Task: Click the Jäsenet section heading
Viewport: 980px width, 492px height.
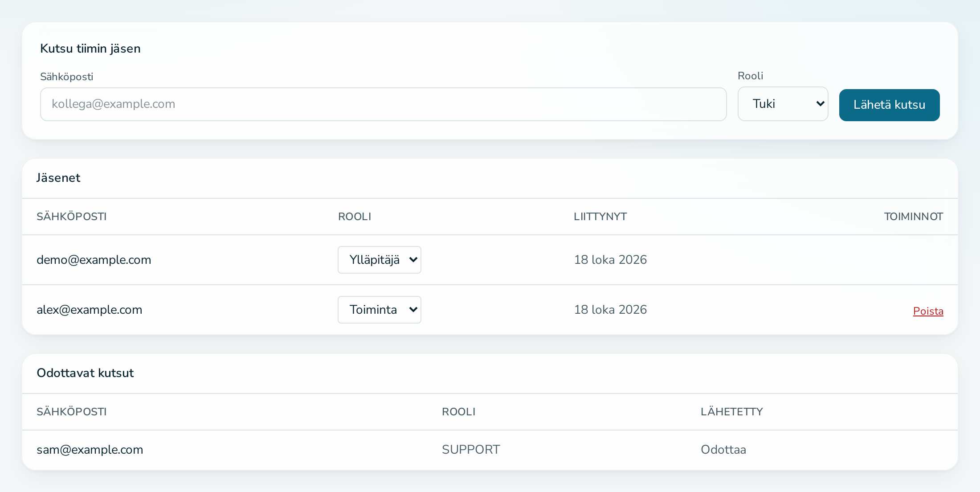Action: coord(58,178)
